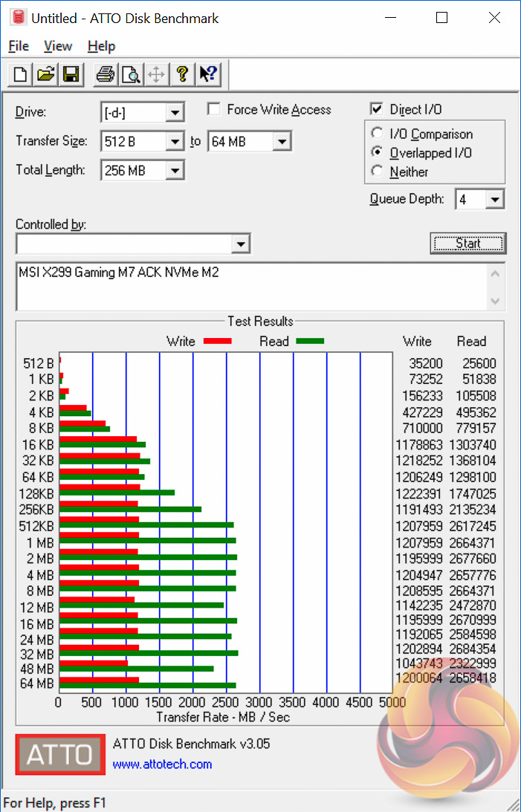Click the ATTO Disk Benchmark v3.05 text

coord(191,744)
